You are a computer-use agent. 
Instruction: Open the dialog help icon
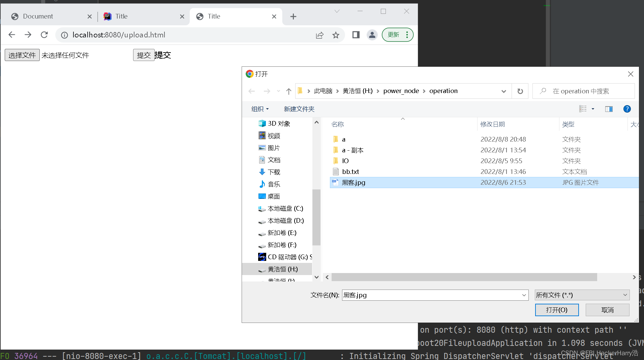627,109
